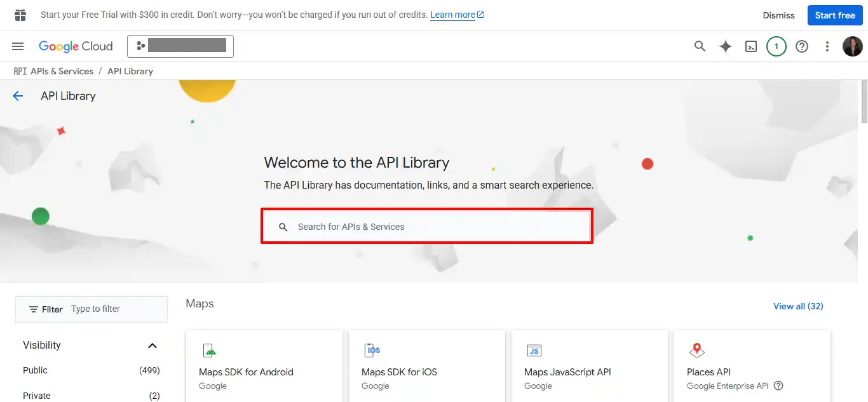Click the Places API map pin icon
Viewport: 868px width, 402px height.
tap(697, 351)
